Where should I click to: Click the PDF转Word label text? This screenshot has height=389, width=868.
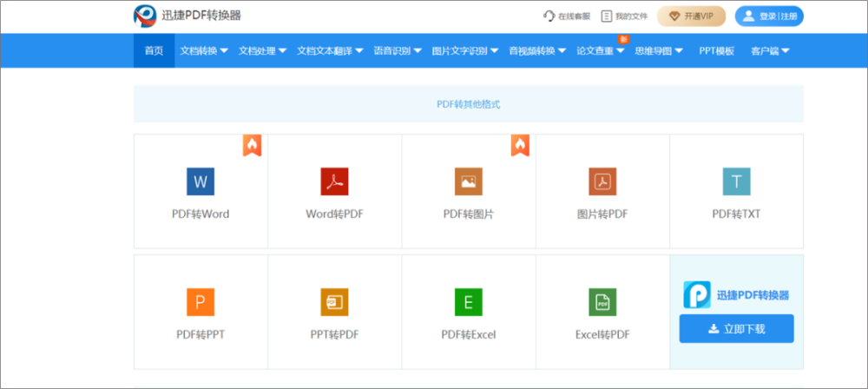tap(201, 214)
